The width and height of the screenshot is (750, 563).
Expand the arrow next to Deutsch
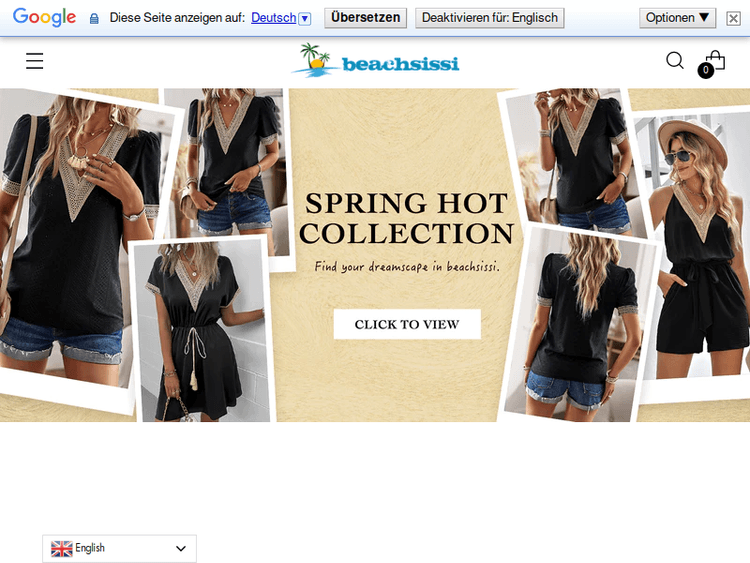click(x=305, y=18)
